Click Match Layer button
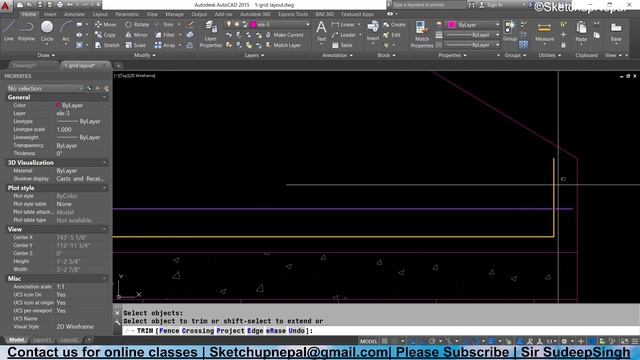The height and width of the screenshot is (360, 640). tap(283, 45)
